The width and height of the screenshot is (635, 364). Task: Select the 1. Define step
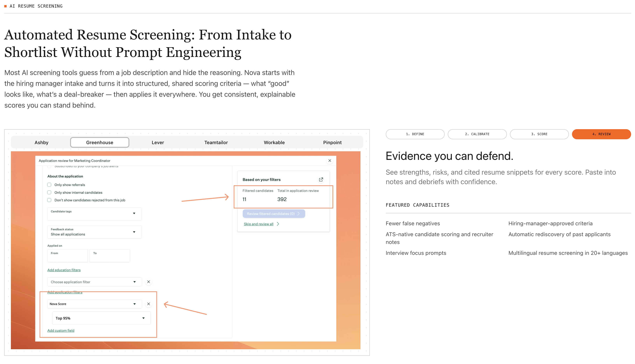click(x=415, y=134)
